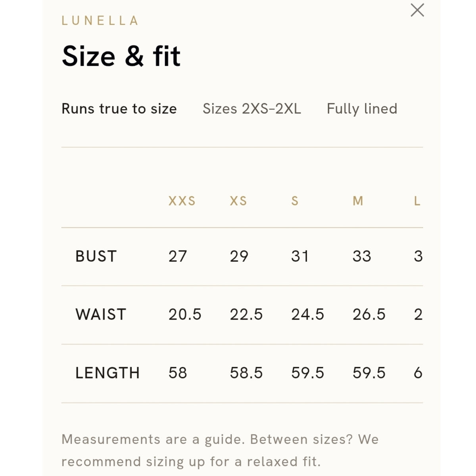
Task: Select the Fully lined tab
Action: click(x=362, y=109)
